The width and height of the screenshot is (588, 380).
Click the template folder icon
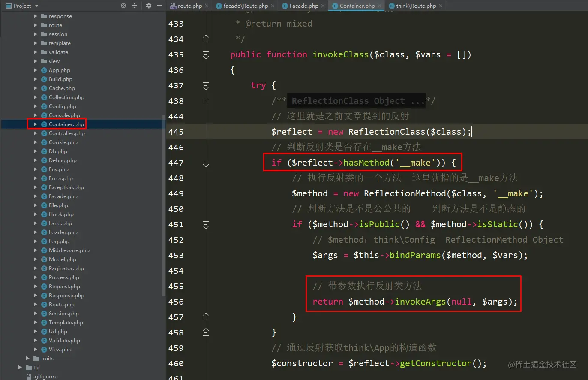44,43
